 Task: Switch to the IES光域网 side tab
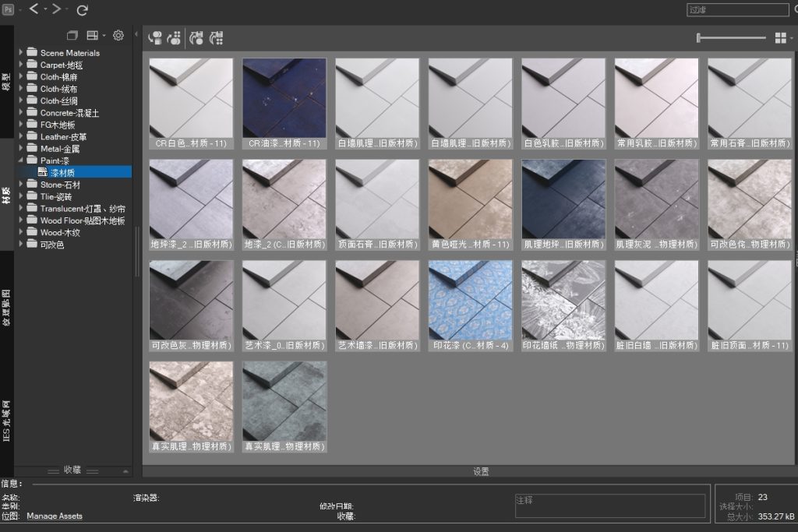(6, 421)
